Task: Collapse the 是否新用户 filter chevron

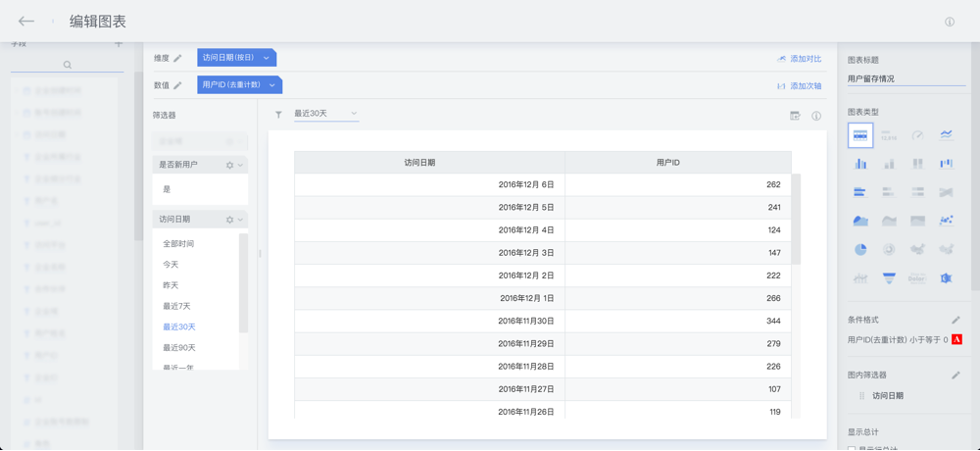Action: coord(241,165)
